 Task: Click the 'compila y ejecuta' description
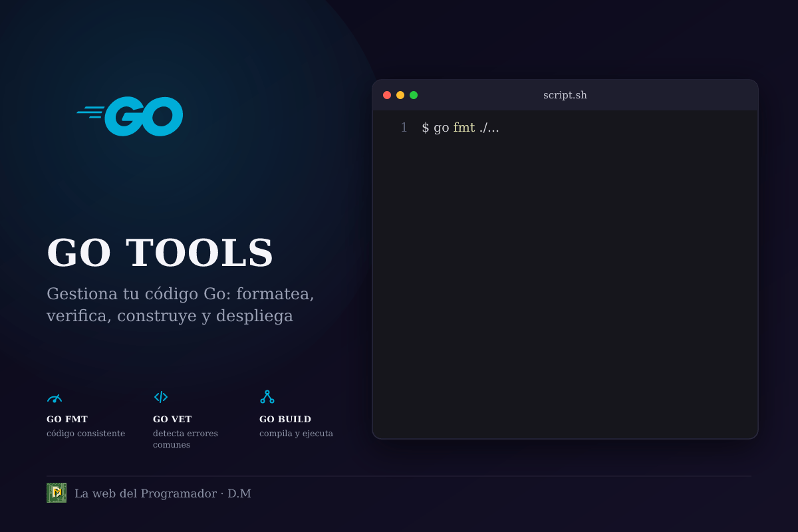(x=296, y=434)
